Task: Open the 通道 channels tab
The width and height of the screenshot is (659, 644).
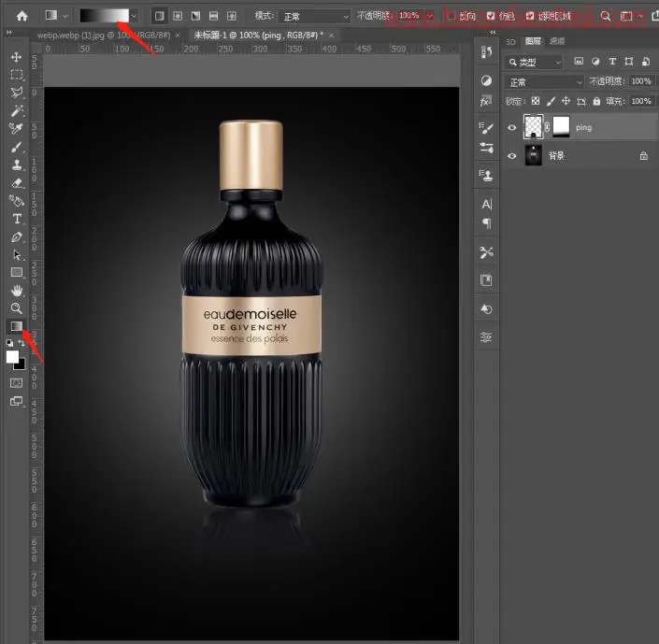Action: (x=557, y=41)
